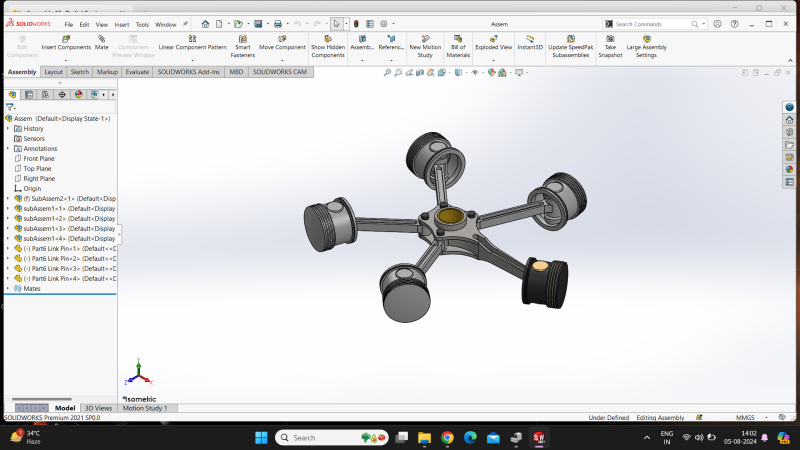Open the Save button dropdown arrow
This screenshot has height=450, width=800.
267,24
